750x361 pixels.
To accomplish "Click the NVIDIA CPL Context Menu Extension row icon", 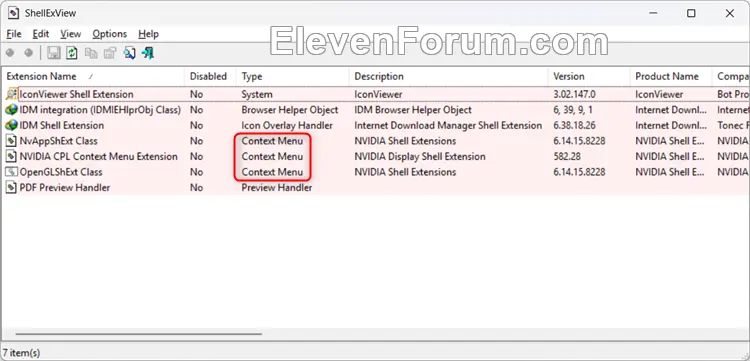I will coord(11,156).
